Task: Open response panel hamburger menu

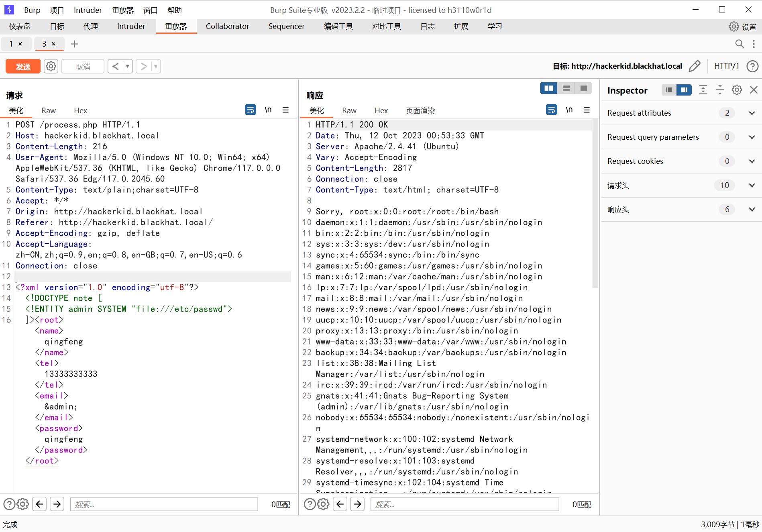Action: click(x=587, y=110)
